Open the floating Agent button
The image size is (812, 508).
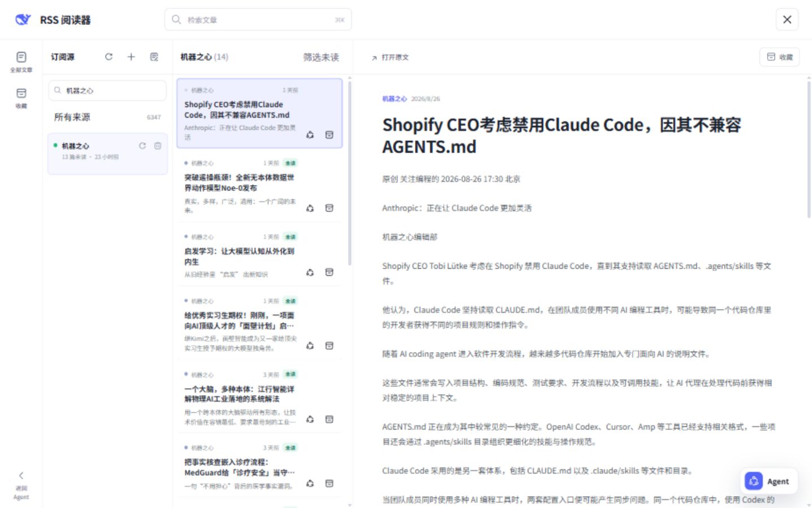click(769, 481)
